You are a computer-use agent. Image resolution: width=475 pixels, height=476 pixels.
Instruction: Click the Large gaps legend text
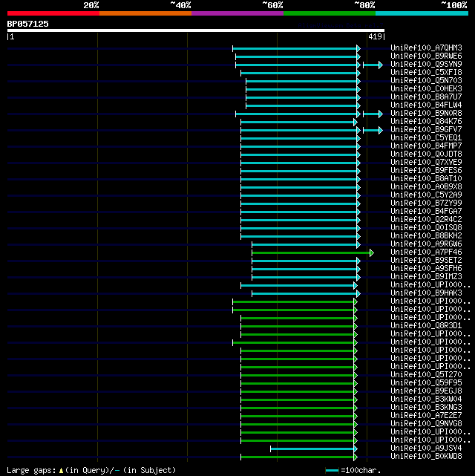coord(31,471)
